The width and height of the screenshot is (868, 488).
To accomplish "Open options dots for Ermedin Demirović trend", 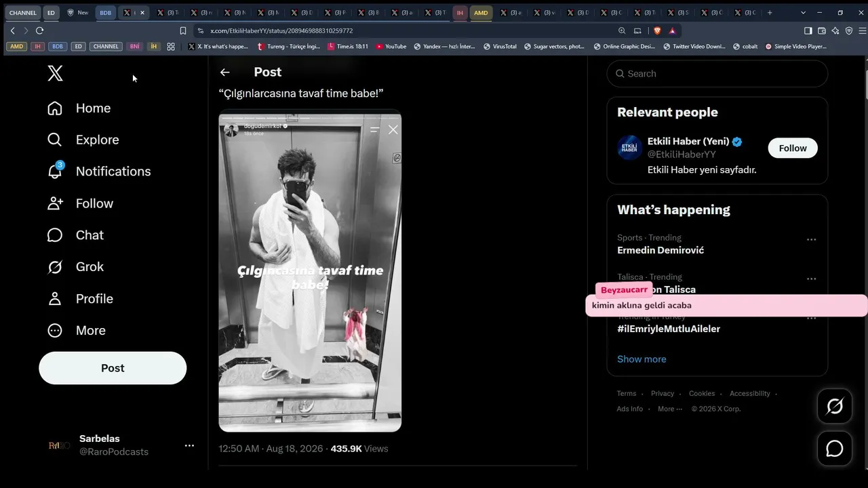I will (811, 239).
